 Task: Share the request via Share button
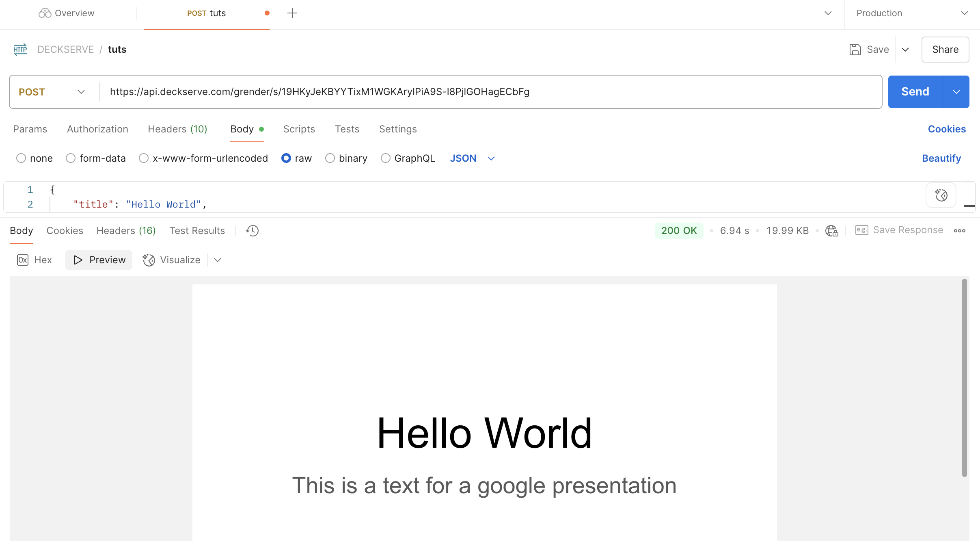(x=945, y=50)
